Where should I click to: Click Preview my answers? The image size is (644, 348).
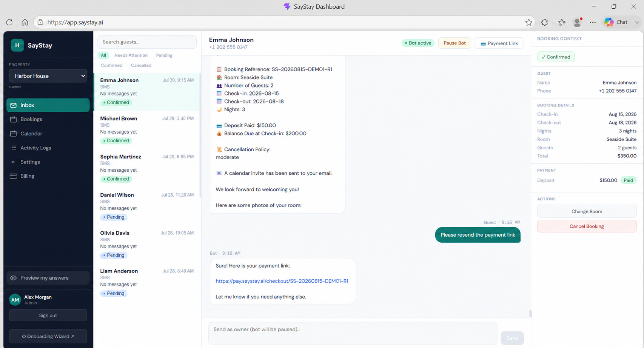click(48, 278)
